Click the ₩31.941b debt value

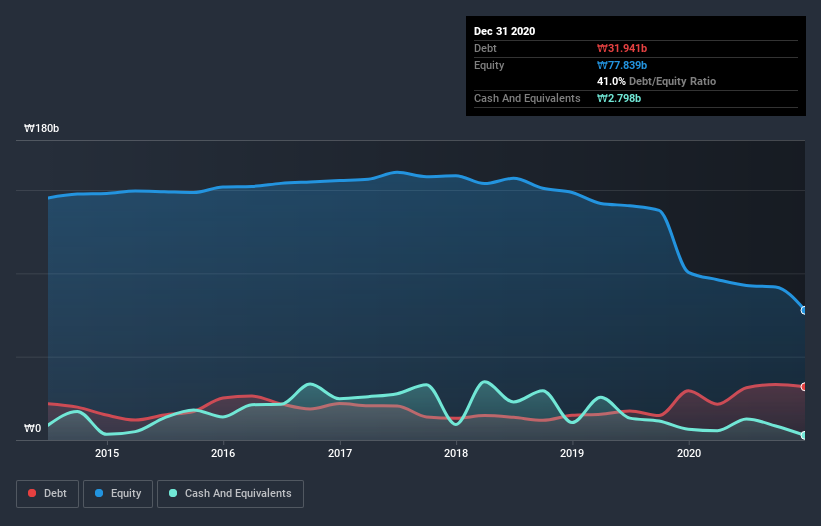click(x=622, y=48)
